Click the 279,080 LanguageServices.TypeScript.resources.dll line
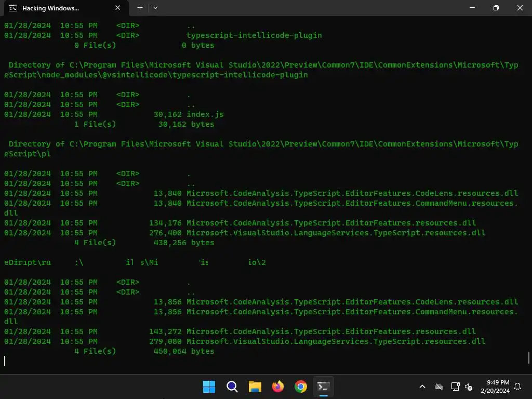The height and width of the screenshot is (399, 532). [245, 341]
